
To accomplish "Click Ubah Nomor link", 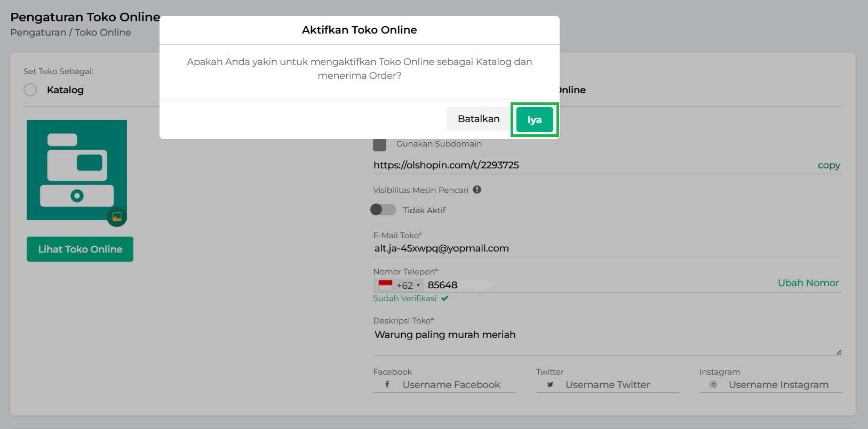I will [808, 283].
